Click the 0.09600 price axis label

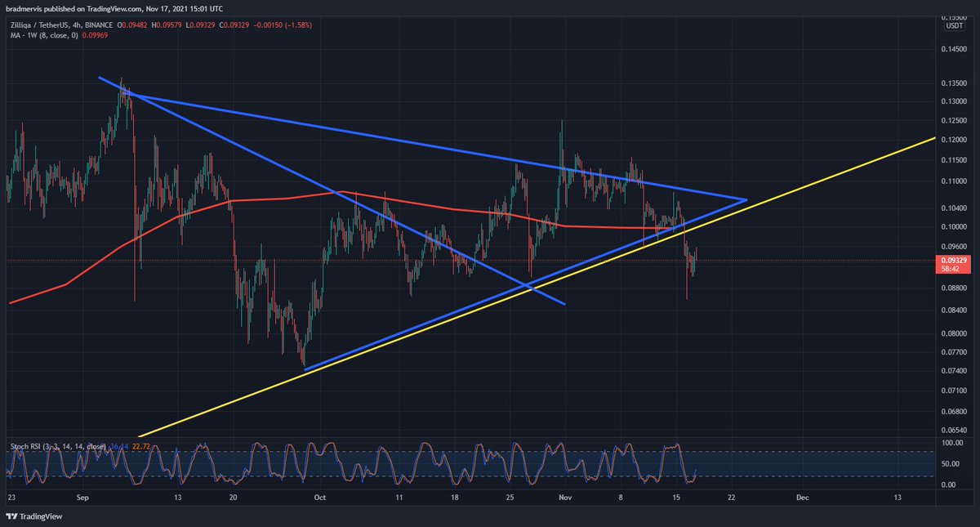(954, 247)
